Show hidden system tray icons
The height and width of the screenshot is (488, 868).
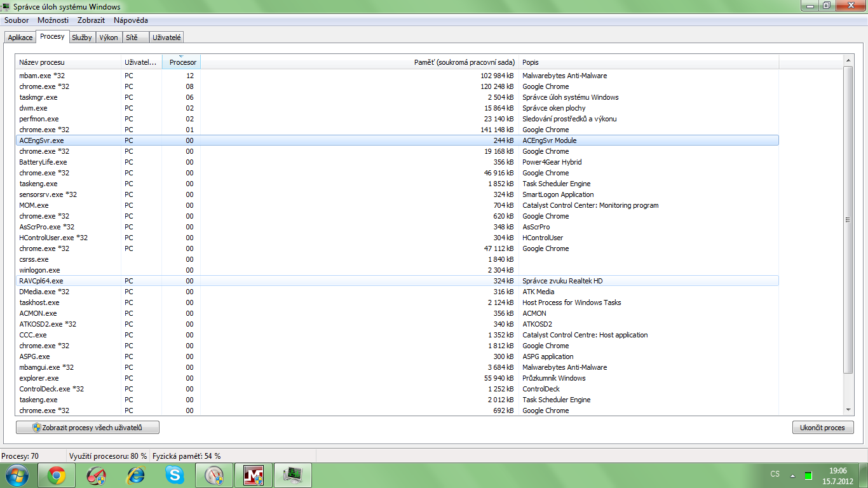(792, 475)
